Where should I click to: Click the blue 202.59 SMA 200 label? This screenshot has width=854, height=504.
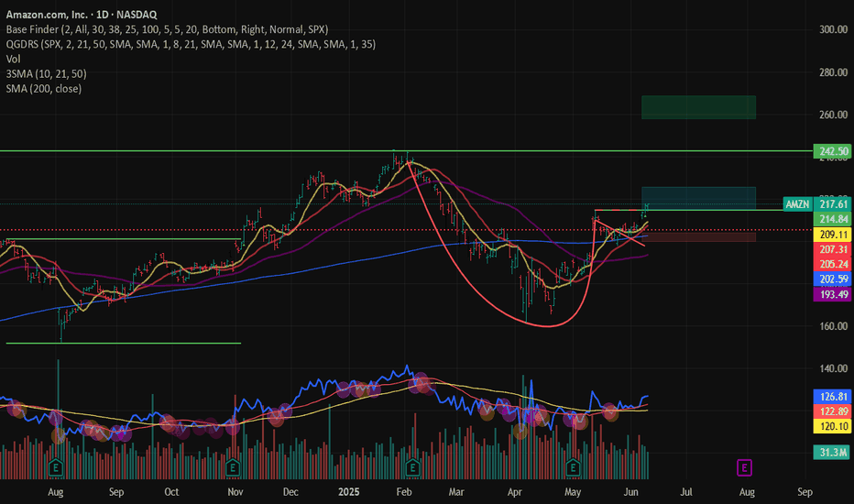click(x=832, y=279)
